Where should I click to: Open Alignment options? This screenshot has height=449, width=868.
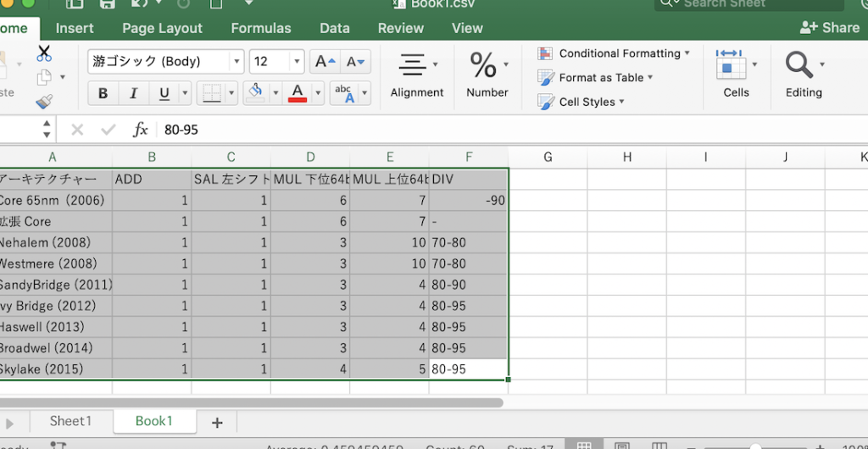point(417,75)
